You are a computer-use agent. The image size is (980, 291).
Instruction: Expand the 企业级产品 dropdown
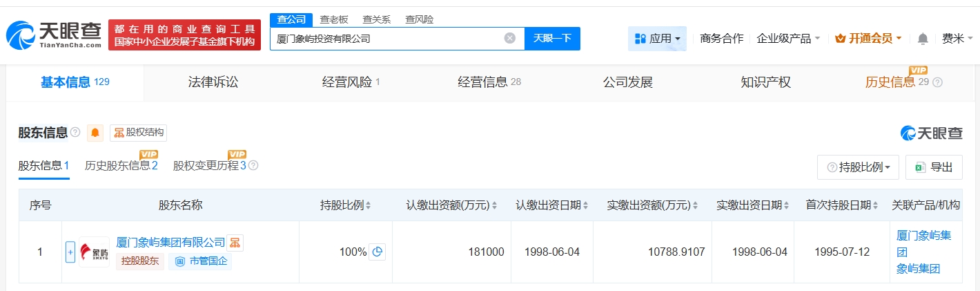pos(788,39)
